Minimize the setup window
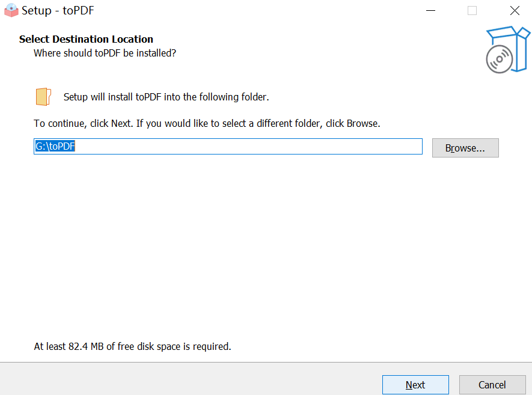Image resolution: width=532 pixels, height=395 pixels. coord(430,10)
